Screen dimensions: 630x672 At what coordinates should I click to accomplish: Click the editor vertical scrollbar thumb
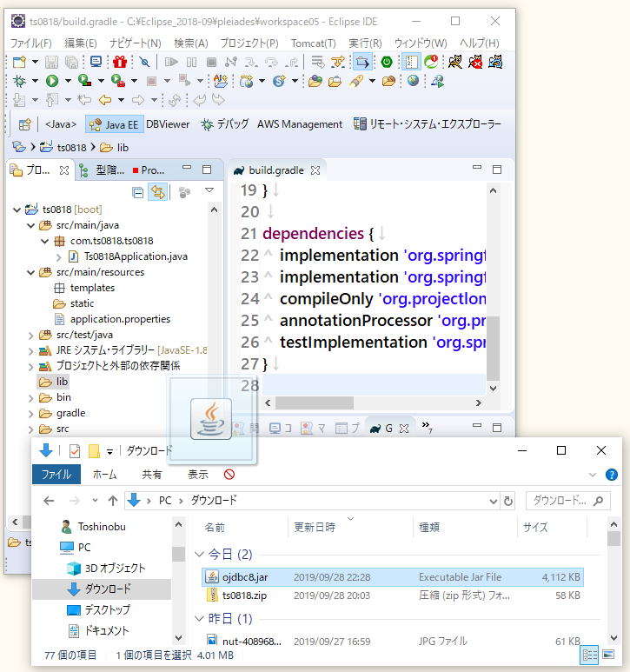[494, 348]
